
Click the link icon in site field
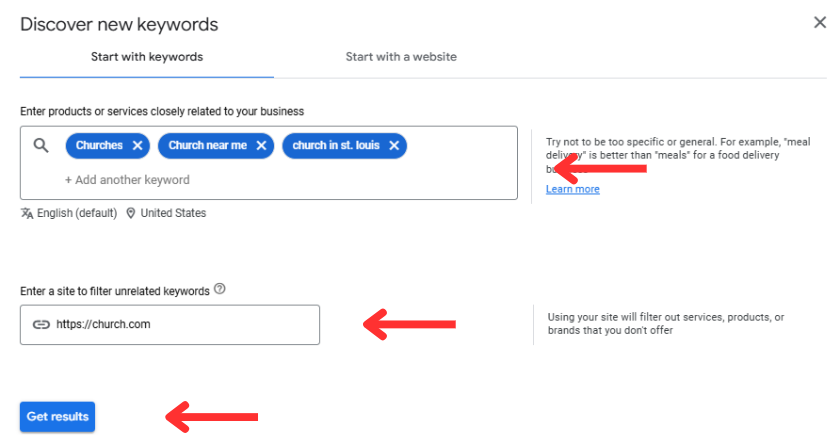[x=41, y=324]
